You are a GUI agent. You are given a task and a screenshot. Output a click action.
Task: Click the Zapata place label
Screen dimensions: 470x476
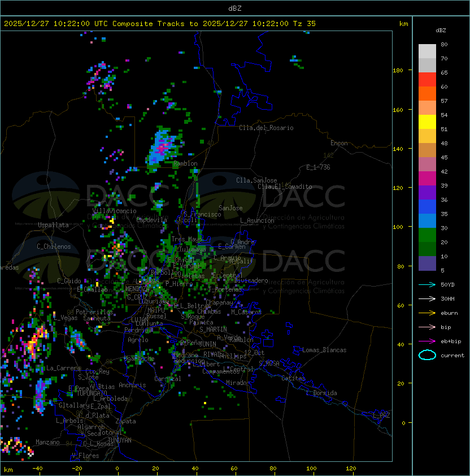point(125,421)
